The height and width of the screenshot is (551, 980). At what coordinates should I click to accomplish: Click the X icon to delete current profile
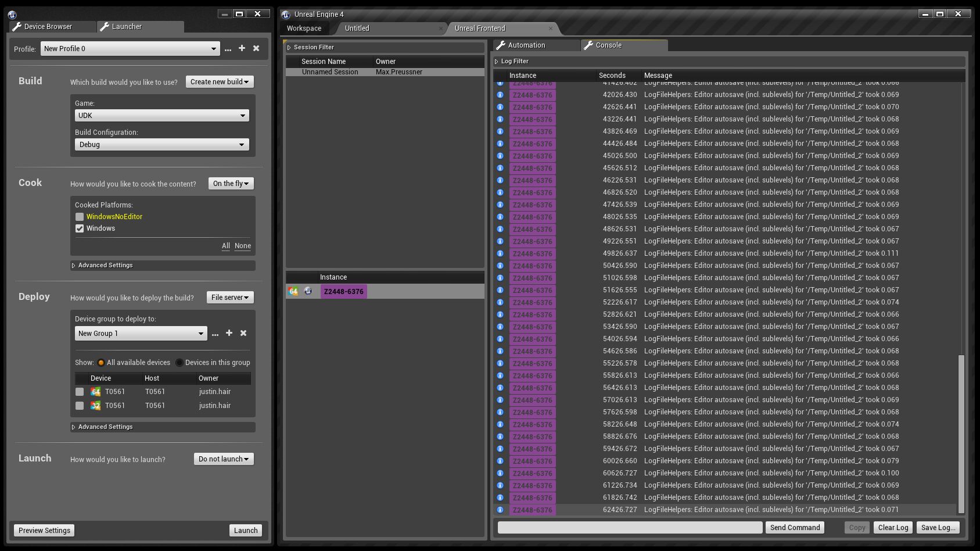pyautogui.click(x=256, y=48)
